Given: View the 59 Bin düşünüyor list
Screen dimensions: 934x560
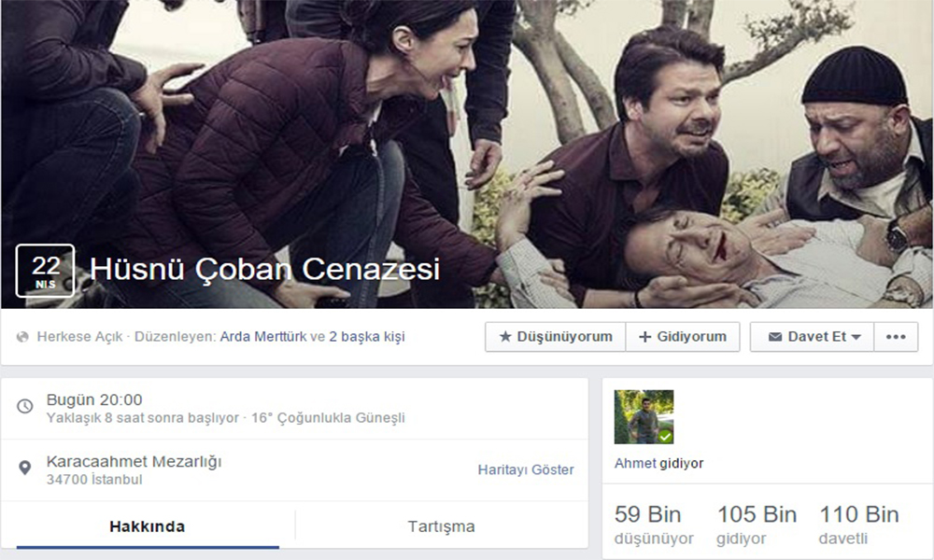Looking at the screenshot, I should (x=653, y=525).
